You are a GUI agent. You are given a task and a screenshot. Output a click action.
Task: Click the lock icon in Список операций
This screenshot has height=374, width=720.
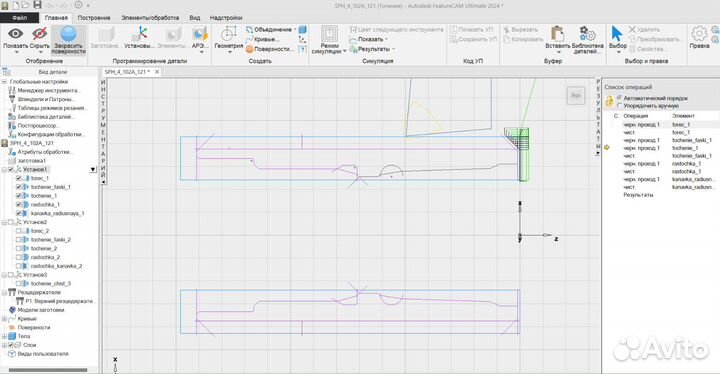coord(609,102)
